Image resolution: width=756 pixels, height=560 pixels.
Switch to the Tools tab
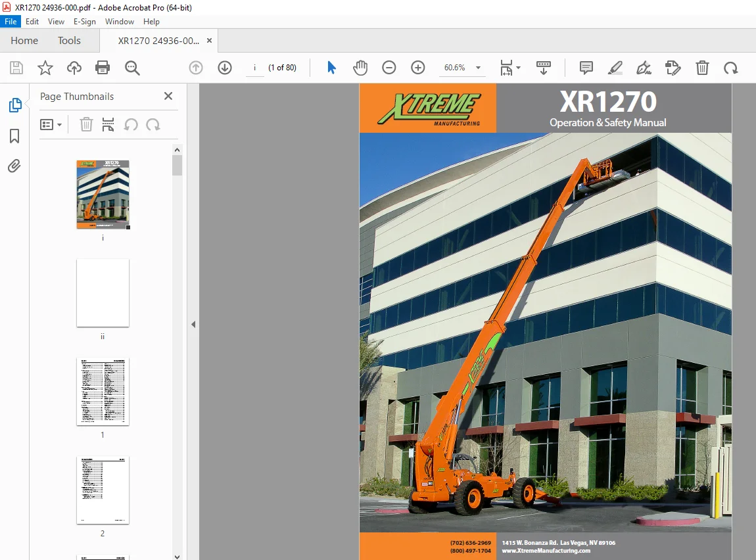tap(69, 41)
